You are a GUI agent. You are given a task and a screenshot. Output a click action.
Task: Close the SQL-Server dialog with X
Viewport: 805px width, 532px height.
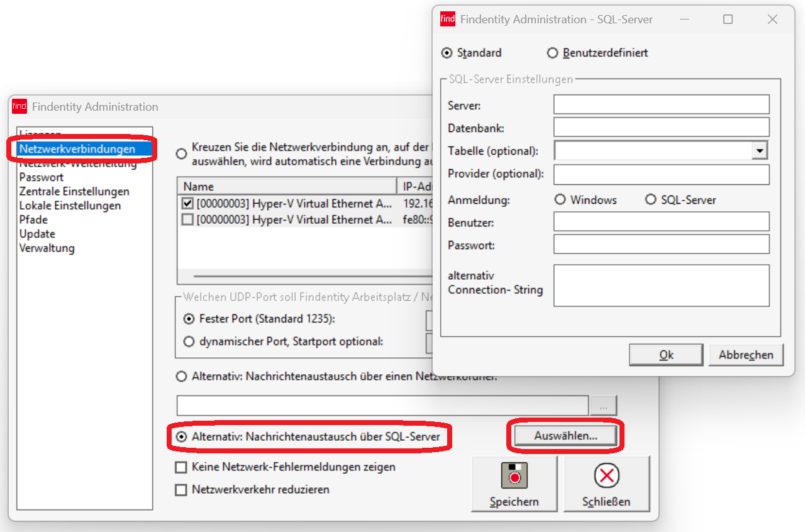click(x=773, y=19)
